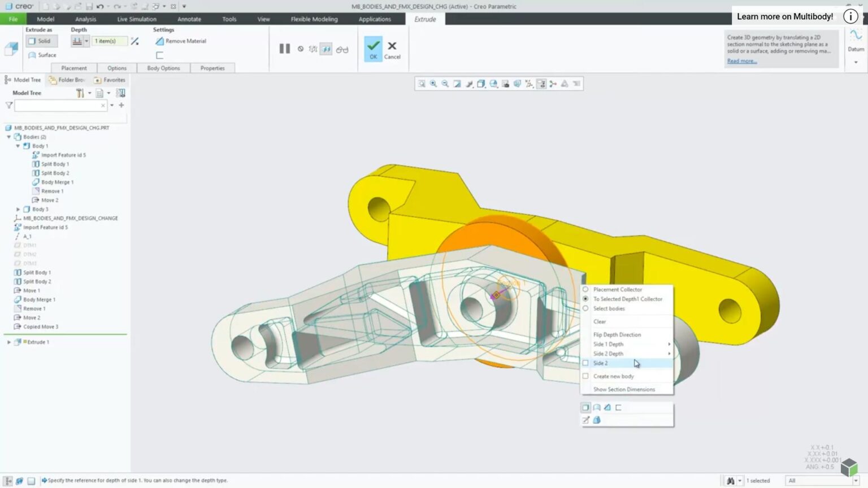Screen dimensions: 868x488
Task: Select the Select bodies radio button
Action: pos(585,308)
